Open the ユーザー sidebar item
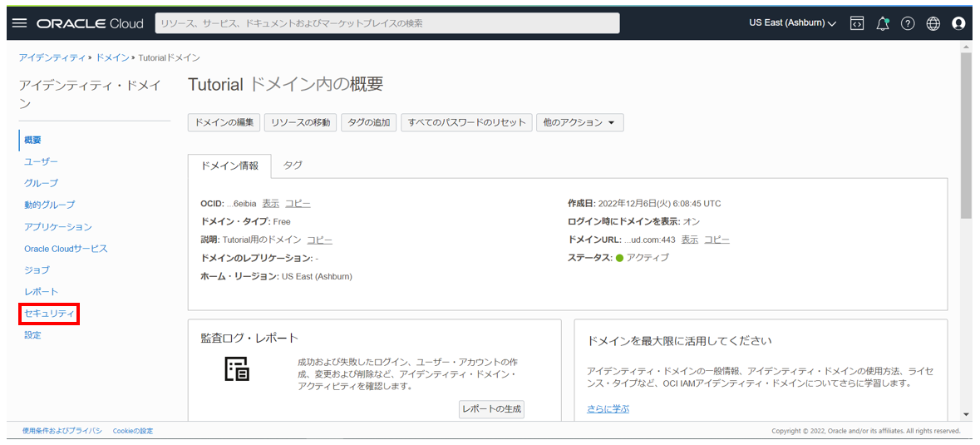This screenshot has width=980, height=445. 41,161
